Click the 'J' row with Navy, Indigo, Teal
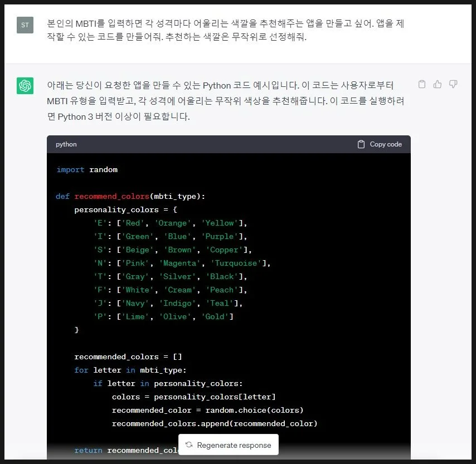 168,303
